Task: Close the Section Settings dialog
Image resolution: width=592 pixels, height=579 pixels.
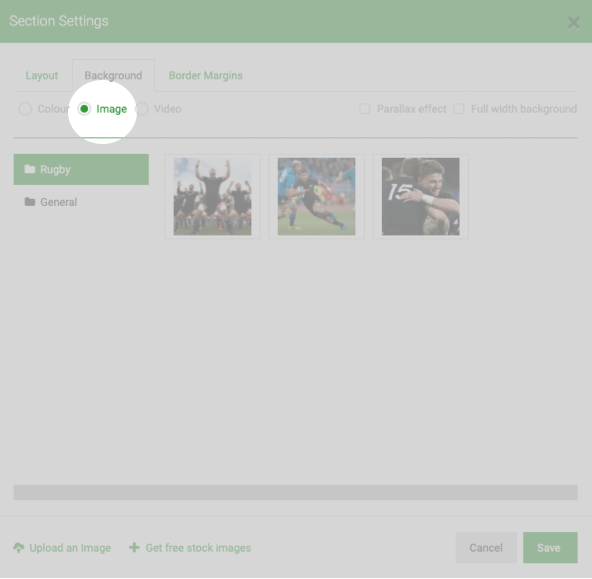Action: pos(574,23)
